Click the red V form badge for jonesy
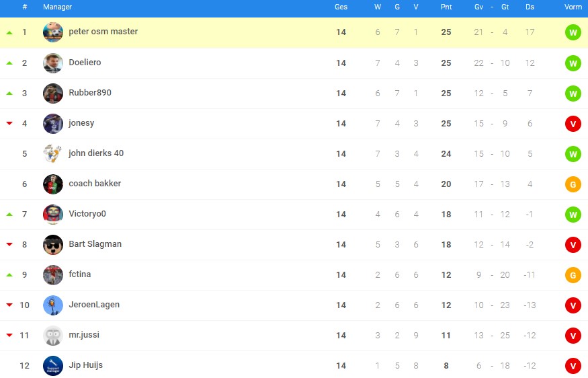 pos(573,124)
